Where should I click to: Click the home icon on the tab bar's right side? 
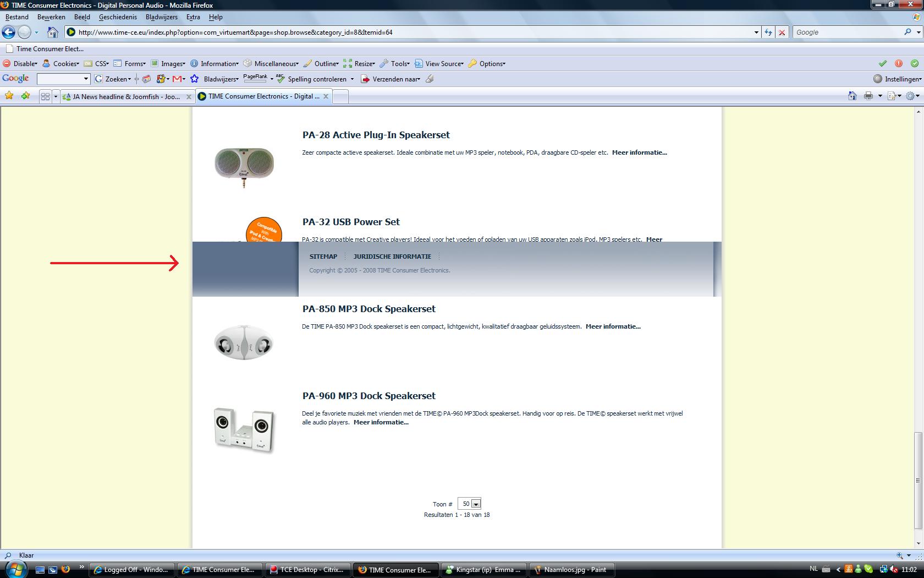pos(852,96)
